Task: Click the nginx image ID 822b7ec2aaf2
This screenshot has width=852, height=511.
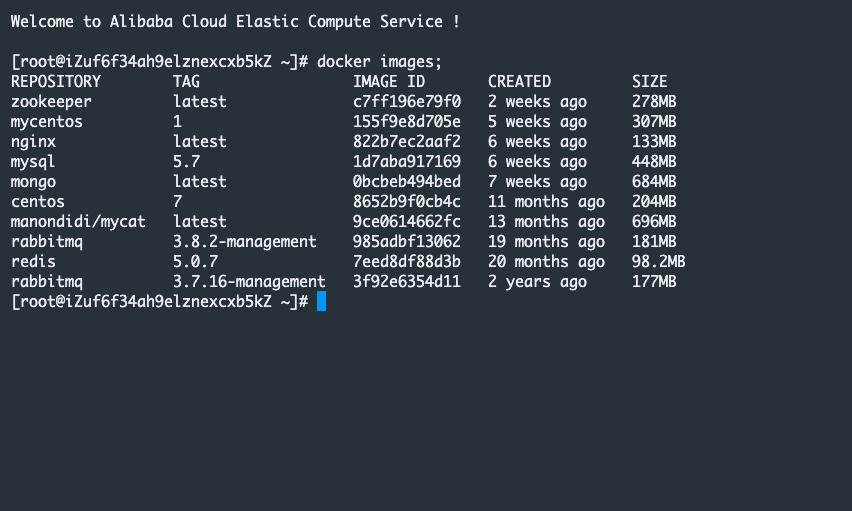Action: click(406, 141)
